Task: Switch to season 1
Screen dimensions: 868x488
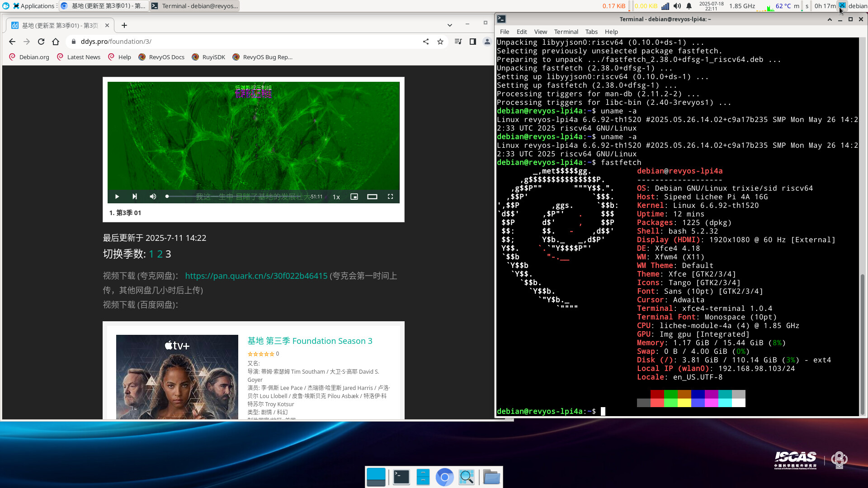Action: pyautogui.click(x=151, y=254)
